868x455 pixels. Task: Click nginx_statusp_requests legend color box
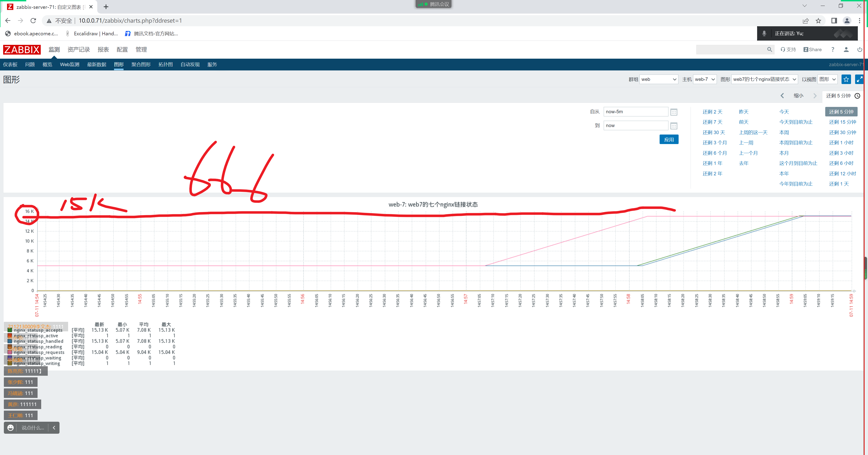(x=10, y=352)
